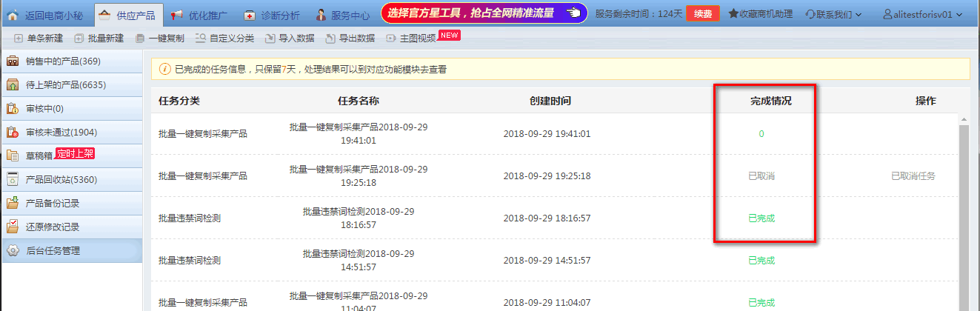The width and height of the screenshot is (980, 311).
Task: Open 审核未通过(1904) in the sidebar
Action: click(x=71, y=133)
